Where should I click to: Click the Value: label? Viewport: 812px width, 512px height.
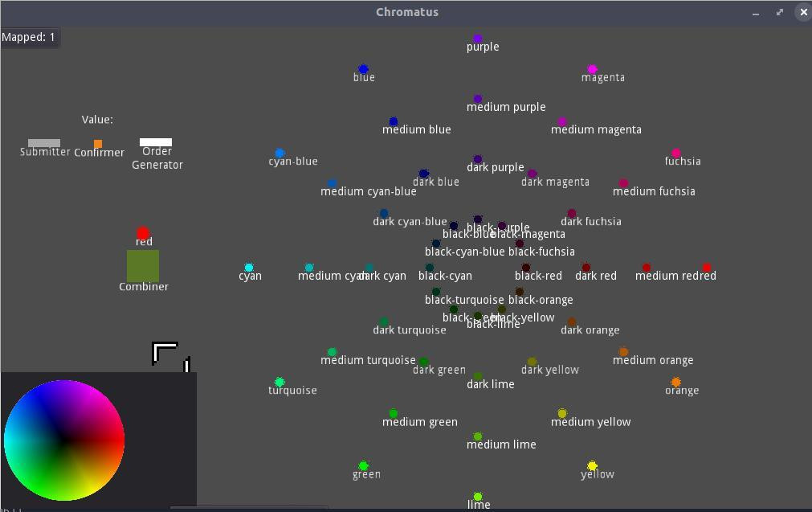coord(97,119)
